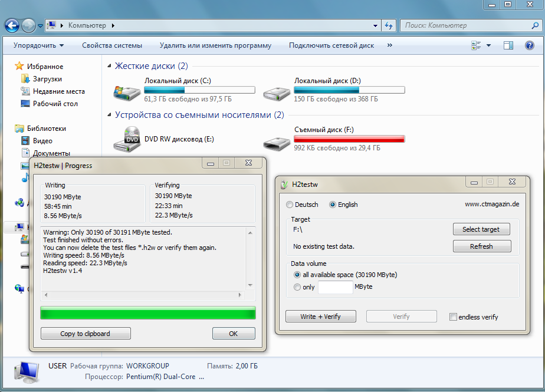Screen dimensions: 545x392
Task: Choose all available space radio option
Action: (297, 275)
